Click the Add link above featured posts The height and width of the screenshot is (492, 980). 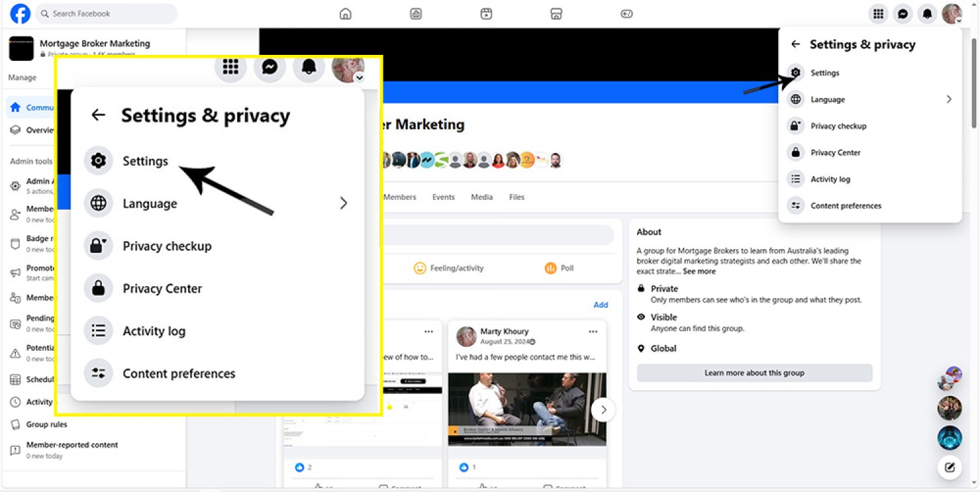pos(600,305)
